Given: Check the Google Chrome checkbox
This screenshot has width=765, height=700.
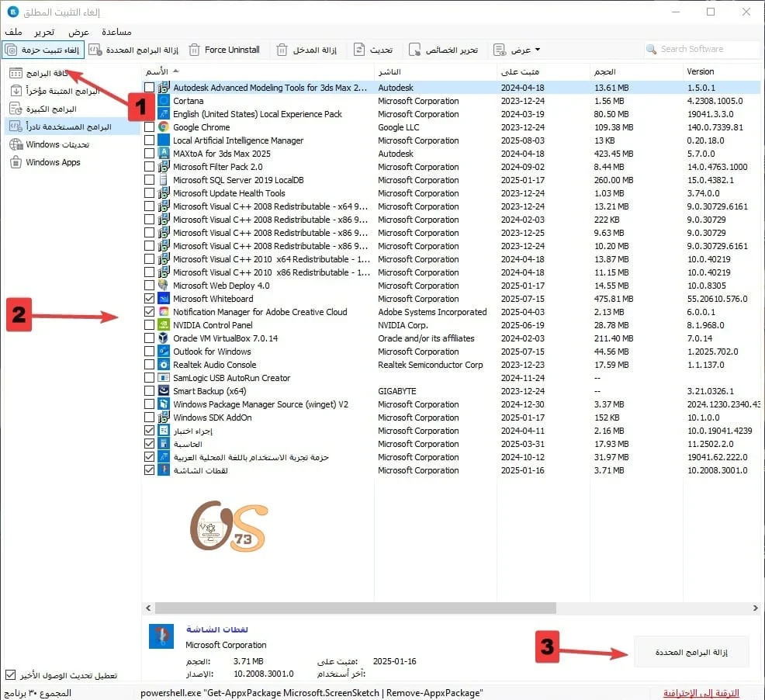Looking at the screenshot, I should click(149, 127).
